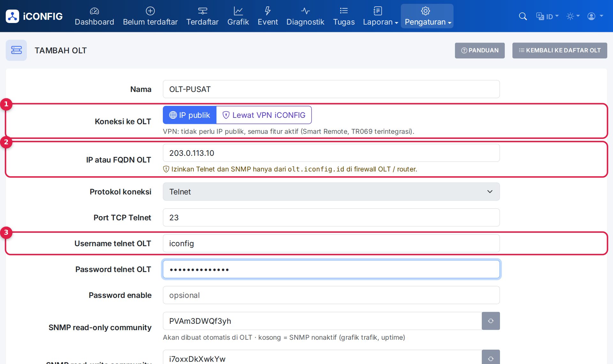Open the Diagnostik page

tap(305, 16)
